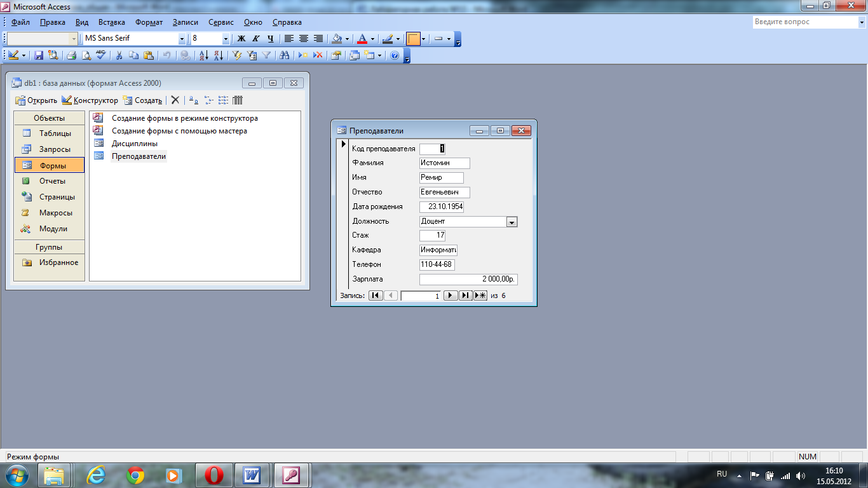Click the Undo arrow icon
Image resolution: width=868 pixels, height=488 pixels.
coord(166,55)
